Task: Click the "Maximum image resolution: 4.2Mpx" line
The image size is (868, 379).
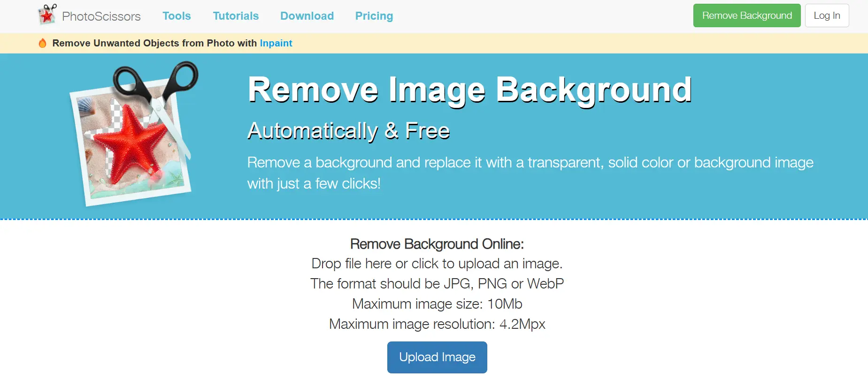Action: (x=437, y=324)
